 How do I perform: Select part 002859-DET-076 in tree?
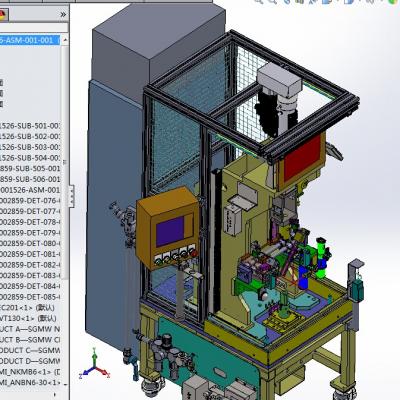(30, 201)
